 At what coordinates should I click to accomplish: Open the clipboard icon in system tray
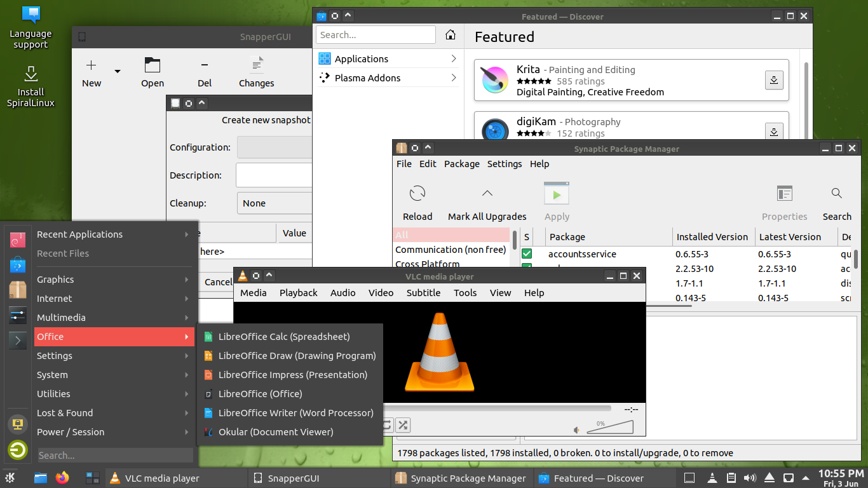click(731, 478)
